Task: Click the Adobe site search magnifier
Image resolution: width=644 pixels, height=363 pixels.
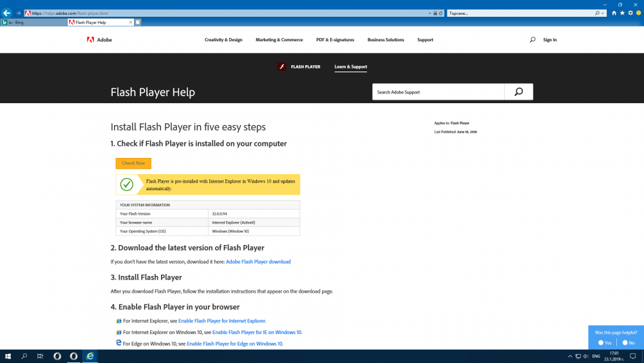Action: (533, 40)
